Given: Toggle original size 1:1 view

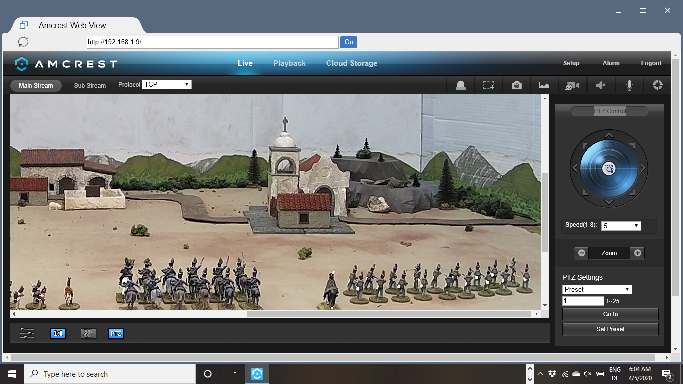Looking at the screenshot, I should point(58,333).
